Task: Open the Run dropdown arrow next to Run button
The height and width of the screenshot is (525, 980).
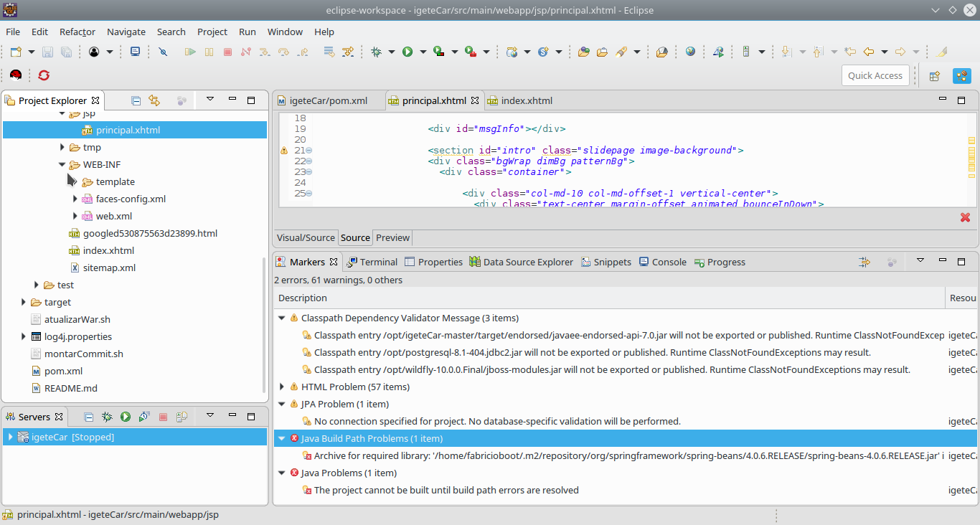Action: 423,52
